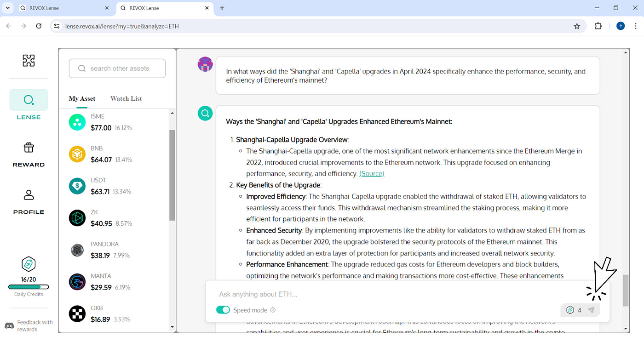This screenshot has height=342, width=644.
Task: View site information icon in address bar
Action: [x=56, y=26]
